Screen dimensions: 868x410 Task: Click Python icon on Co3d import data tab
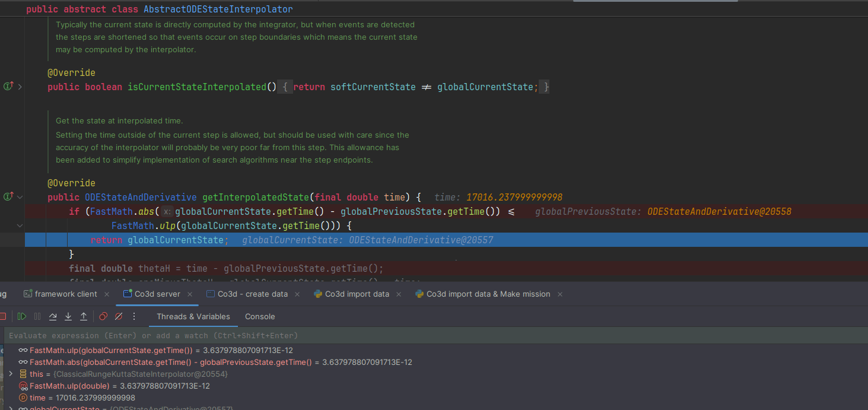pos(318,294)
